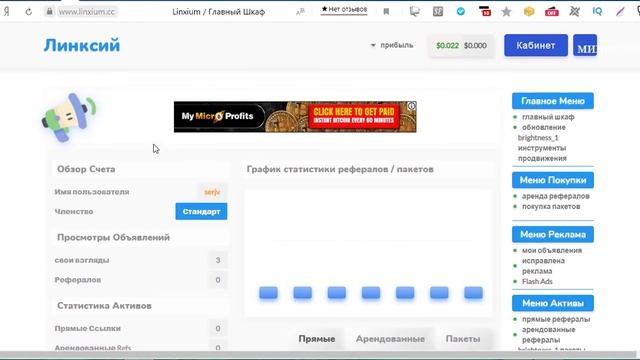Viewport: 640px width, 360px height.
Task: Open аренда рефералов link
Action: (x=556, y=196)
